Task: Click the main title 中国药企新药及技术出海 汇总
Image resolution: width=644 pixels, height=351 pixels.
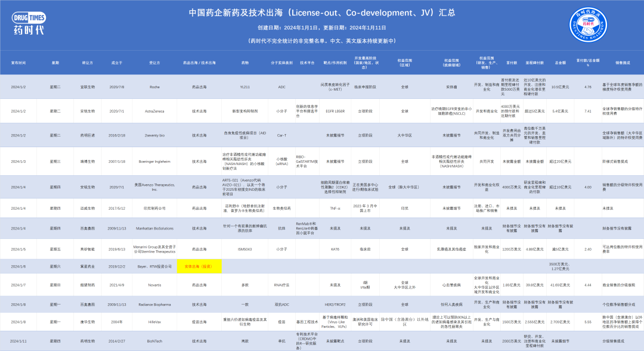Action: pyautogui.click(x=321, y=13)
